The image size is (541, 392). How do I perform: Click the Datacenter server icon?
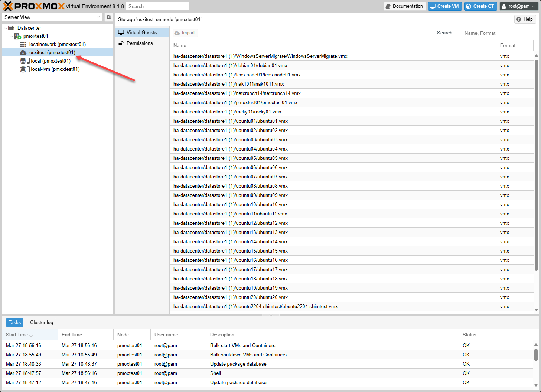[x=11, y=28]
